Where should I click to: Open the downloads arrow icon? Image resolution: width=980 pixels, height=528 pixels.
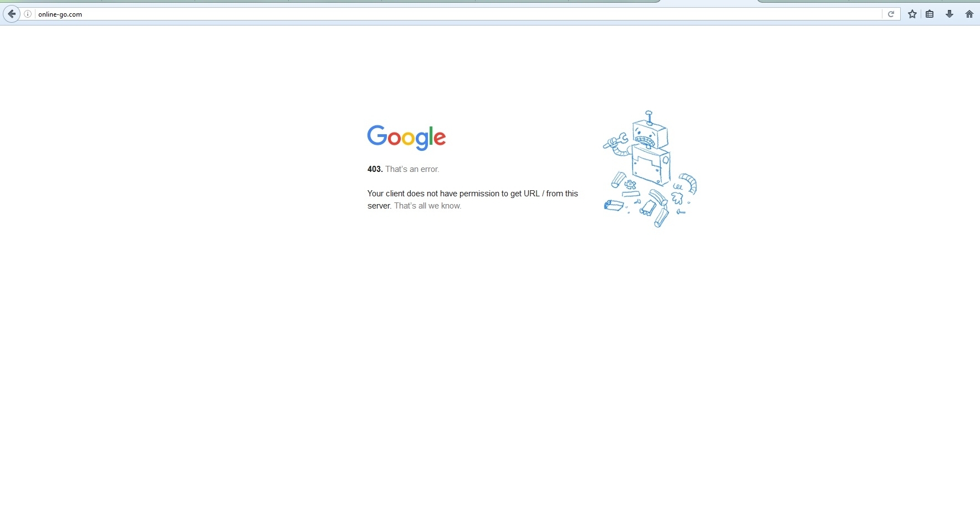click(x=950, y=14)
